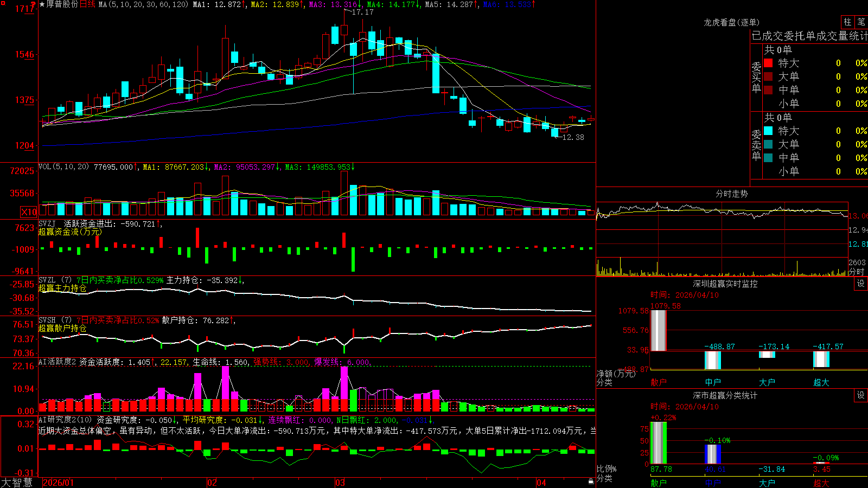
Task: Select 散户 category in 深圳超赢实时监控
Action: tap(659, 382)
